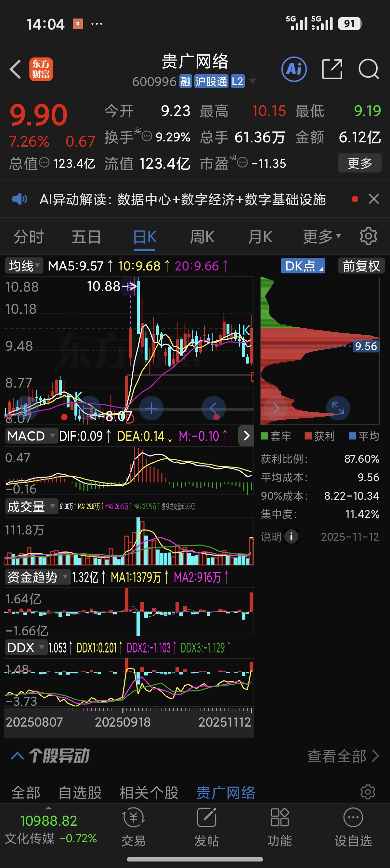390x868 pixels.
Task: Close the AI异动解读 banner
Action: (374, 199)
